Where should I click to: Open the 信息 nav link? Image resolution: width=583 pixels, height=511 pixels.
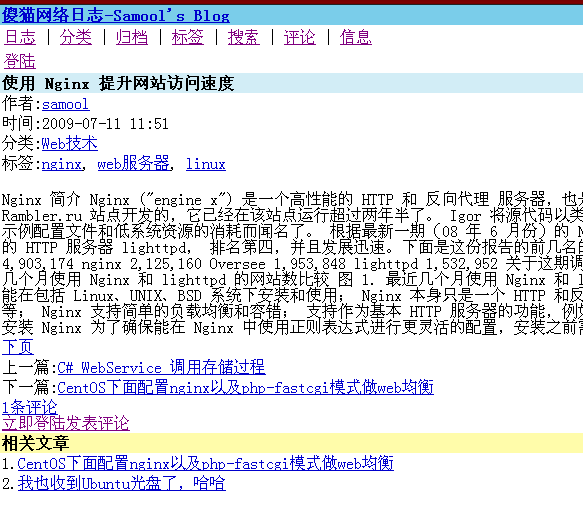click(355, 37)
